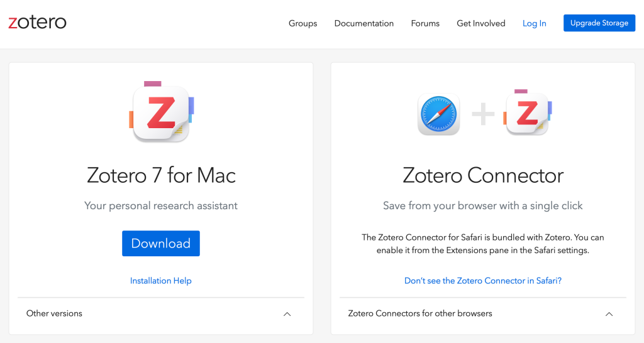The image size is (644, 343).
Task: Expand the Other versions section chevron
Action: click(287, 313)
